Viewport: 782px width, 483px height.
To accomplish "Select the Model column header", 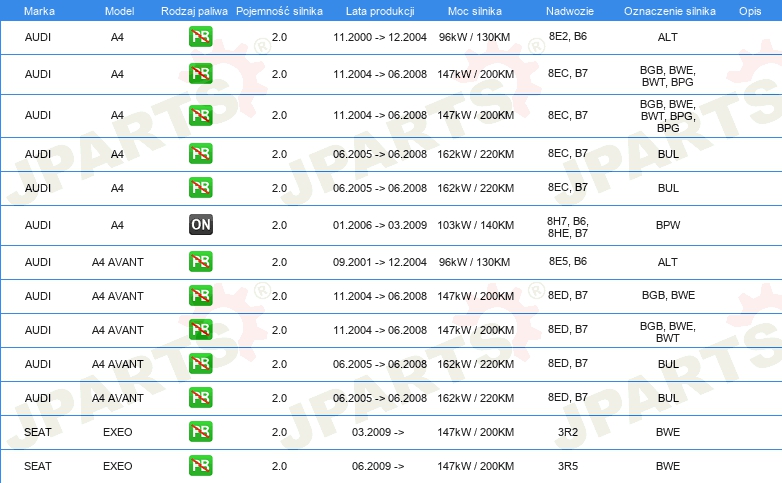I will tap(119, 11).
